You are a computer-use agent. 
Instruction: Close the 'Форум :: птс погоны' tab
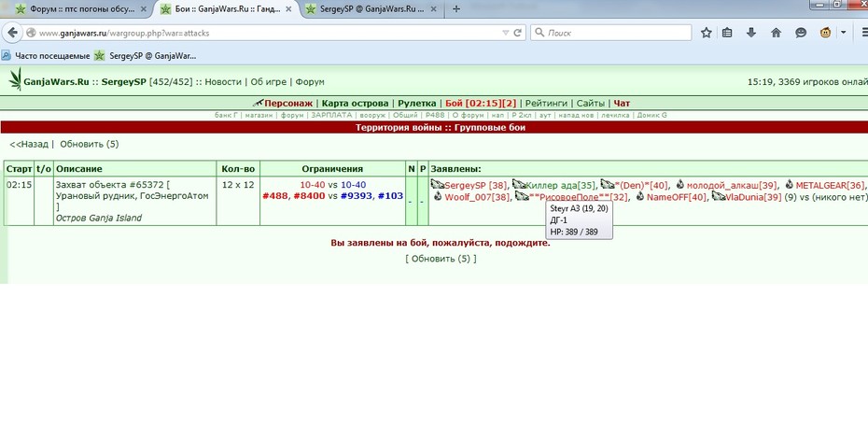pyautogui.click(x=144, y=8)
